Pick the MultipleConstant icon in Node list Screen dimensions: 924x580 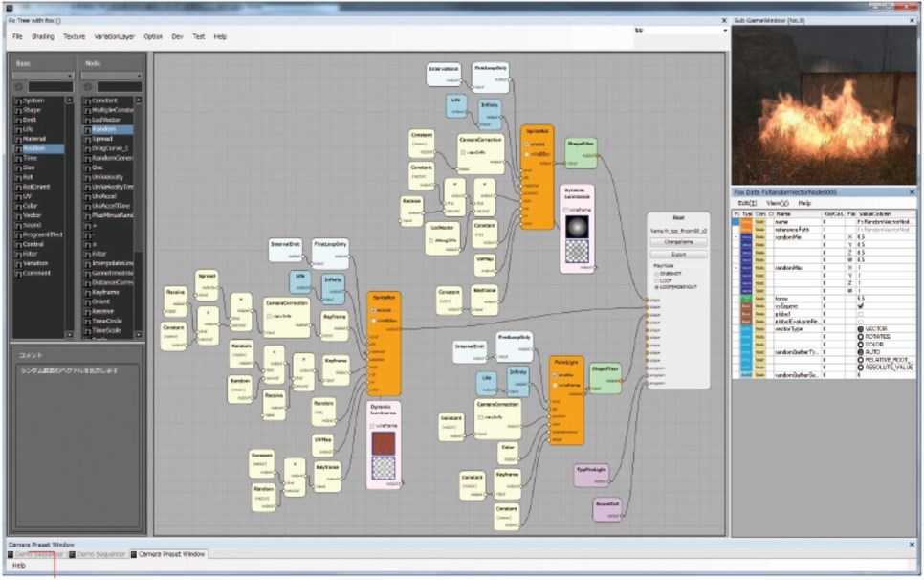[x=87, y=110]
